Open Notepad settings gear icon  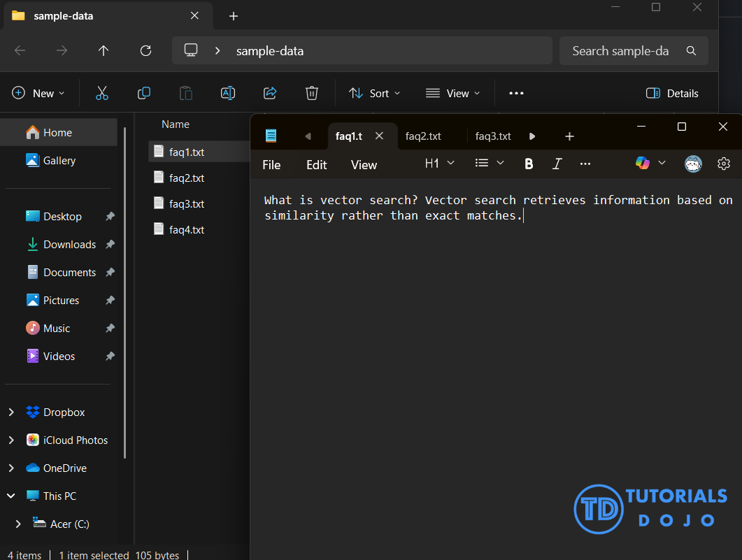click(x=724, y=164)
